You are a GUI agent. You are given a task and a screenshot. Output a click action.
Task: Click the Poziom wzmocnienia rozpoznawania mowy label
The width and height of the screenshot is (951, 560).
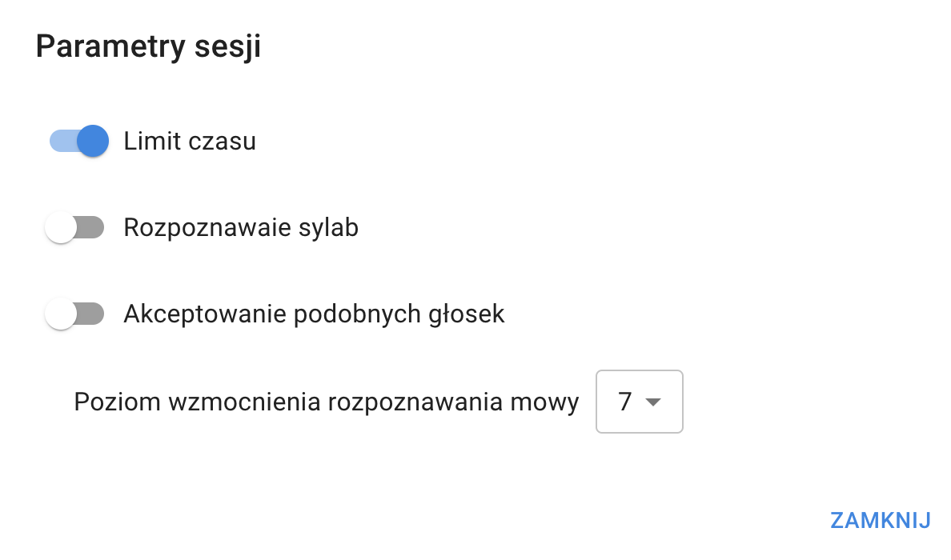click(326, 402)
